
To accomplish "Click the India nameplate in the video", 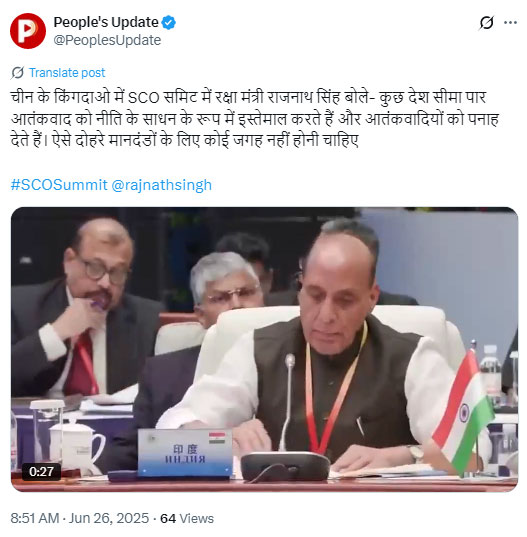I will coord(185,453).
